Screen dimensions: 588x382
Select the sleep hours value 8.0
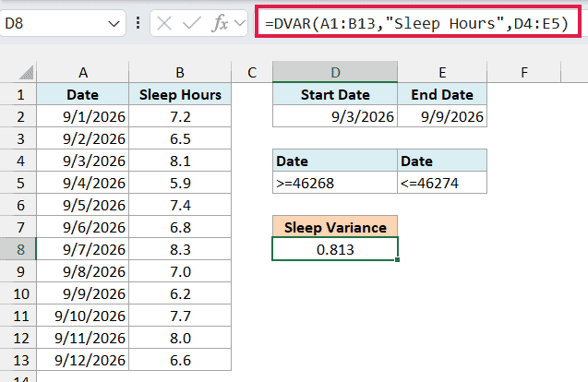click(x=180, y=338)
